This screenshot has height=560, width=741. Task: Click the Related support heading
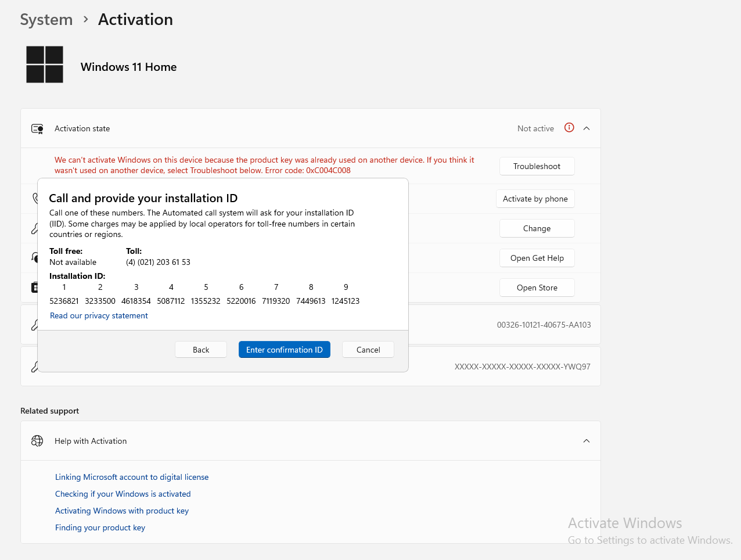tap(49, 411)
